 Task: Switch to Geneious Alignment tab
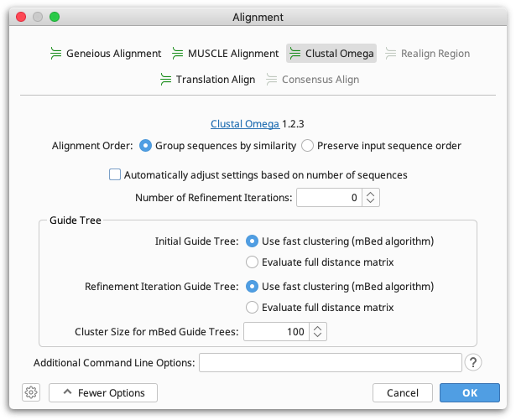click(106, 54)
